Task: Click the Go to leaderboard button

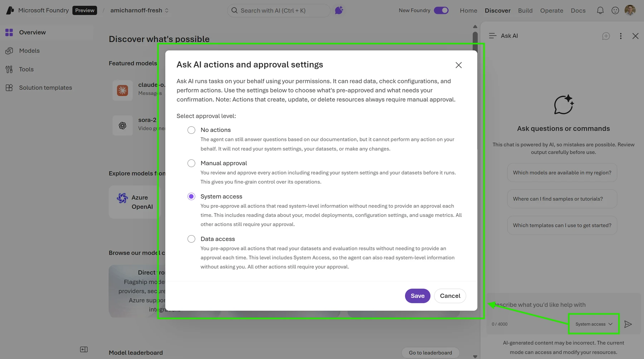Action: [x=430, y=353]
